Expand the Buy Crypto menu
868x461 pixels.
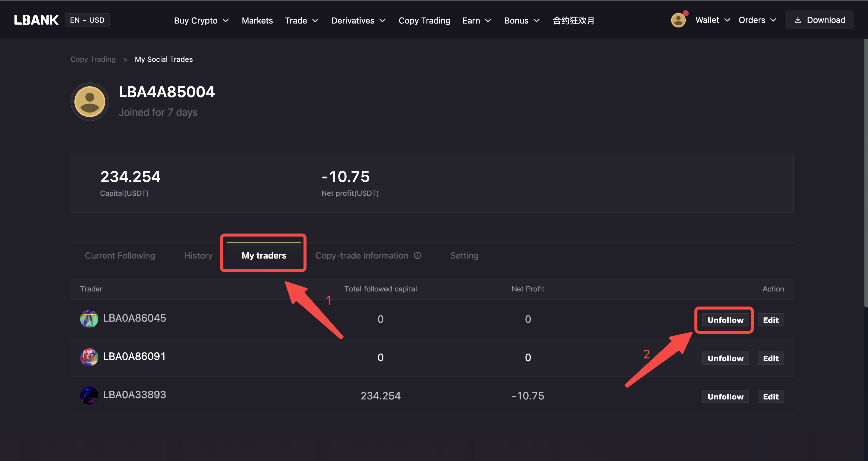pyautogui.click(x=201, y=21)
